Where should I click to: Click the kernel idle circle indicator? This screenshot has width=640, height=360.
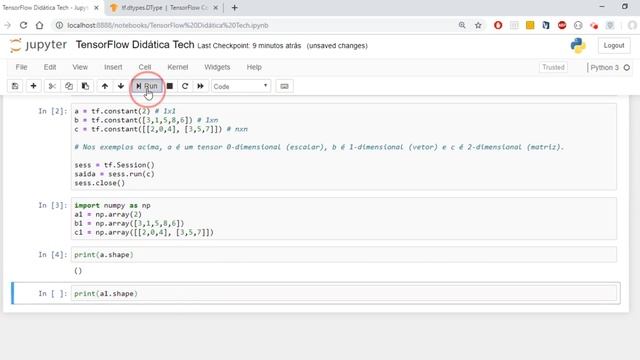click(x=627, y=67)
